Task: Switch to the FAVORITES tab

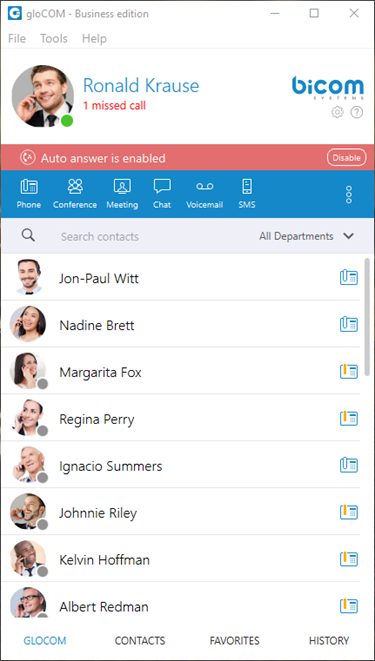Action: tap(235, 641)
